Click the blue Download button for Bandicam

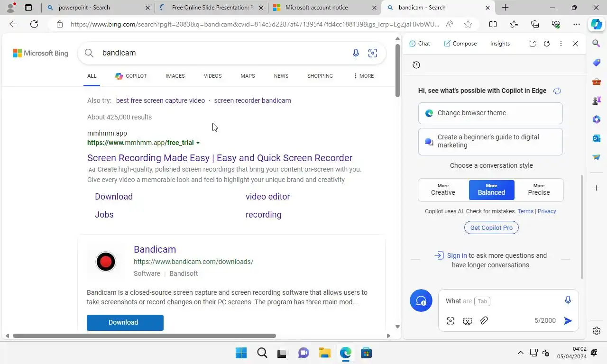pyautogui.click(x=125, y=322)
